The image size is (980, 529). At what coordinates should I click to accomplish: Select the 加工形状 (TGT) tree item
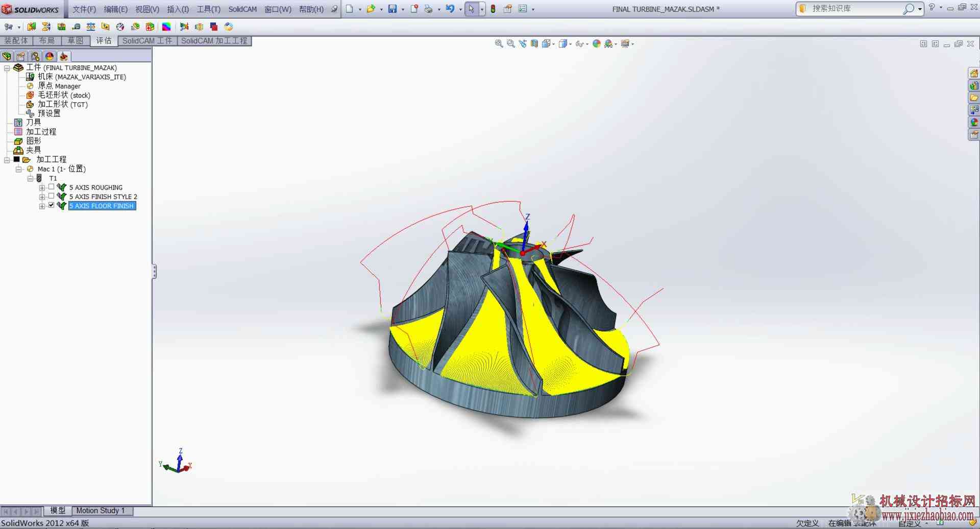click(x=63, y=104)
